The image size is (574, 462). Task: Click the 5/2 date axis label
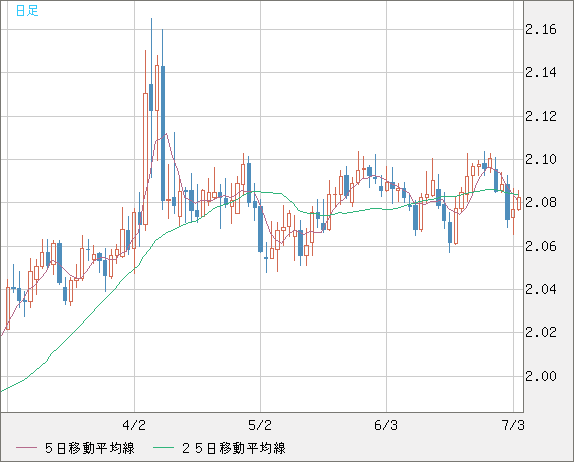[260, 425]
